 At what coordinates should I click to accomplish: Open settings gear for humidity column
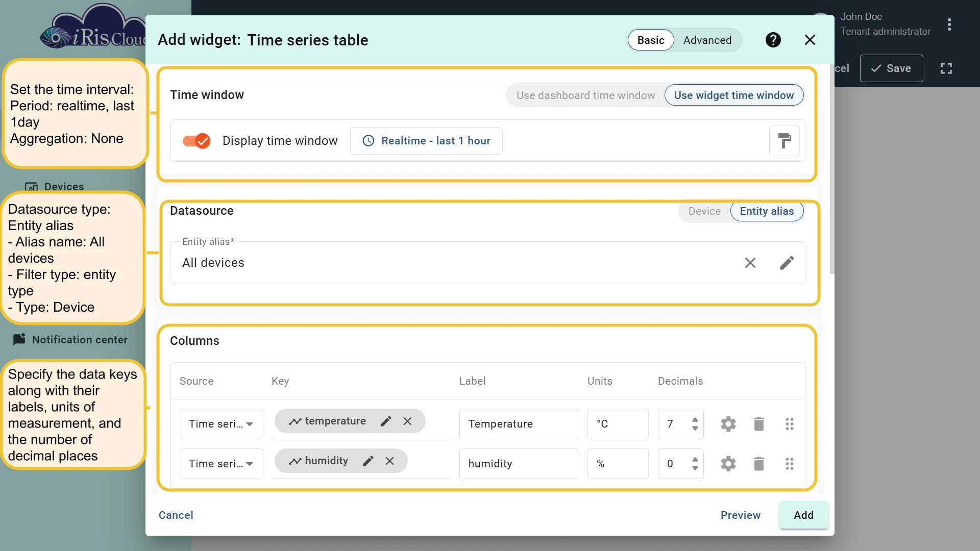pos(728,464)
